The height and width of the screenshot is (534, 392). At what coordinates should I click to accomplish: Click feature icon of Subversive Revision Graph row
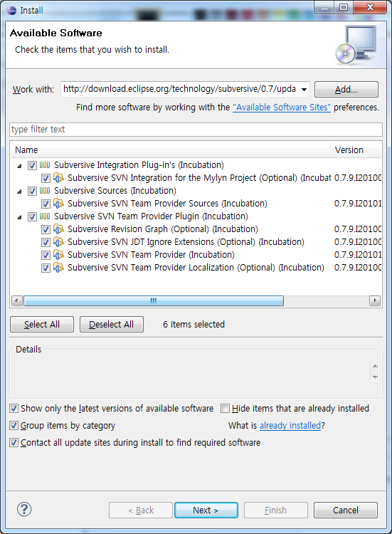click(x=58, y=229)
